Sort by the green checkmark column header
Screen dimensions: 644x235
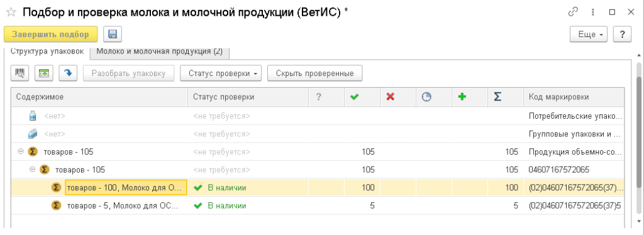click(x=353, y=97)
